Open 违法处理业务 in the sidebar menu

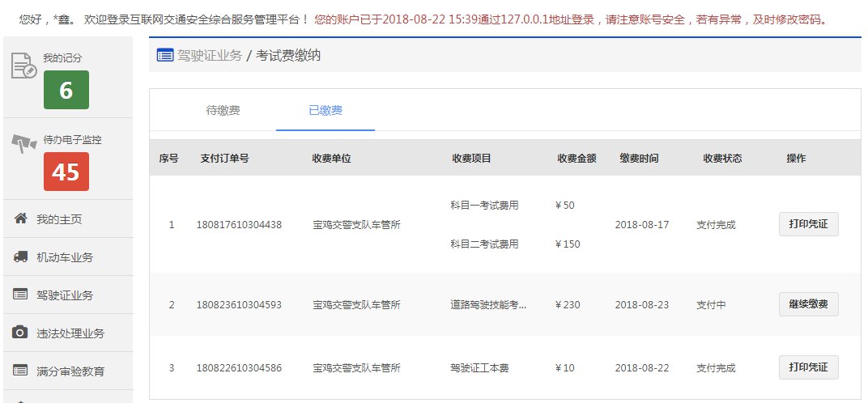click(x=70, y=333)
